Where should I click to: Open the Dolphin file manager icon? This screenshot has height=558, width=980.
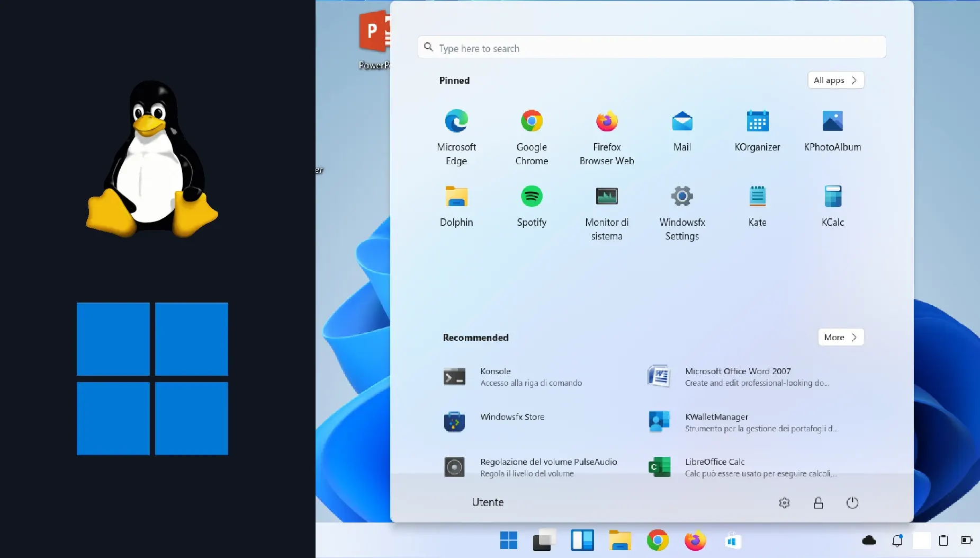point(456,197)
